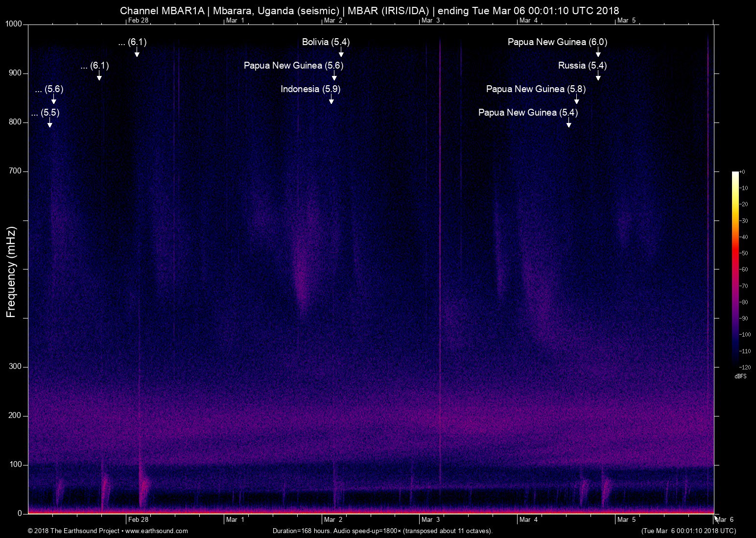Click the dBFS color scale bar
The width and height of the screenshot is (756, 538).
[735, 269]
